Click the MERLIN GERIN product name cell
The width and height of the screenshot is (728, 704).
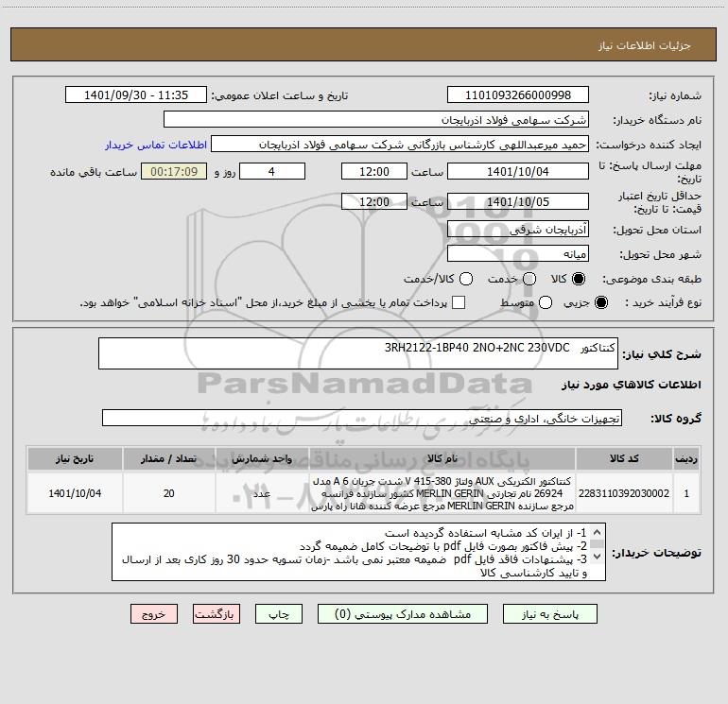[x=442, y=493]
